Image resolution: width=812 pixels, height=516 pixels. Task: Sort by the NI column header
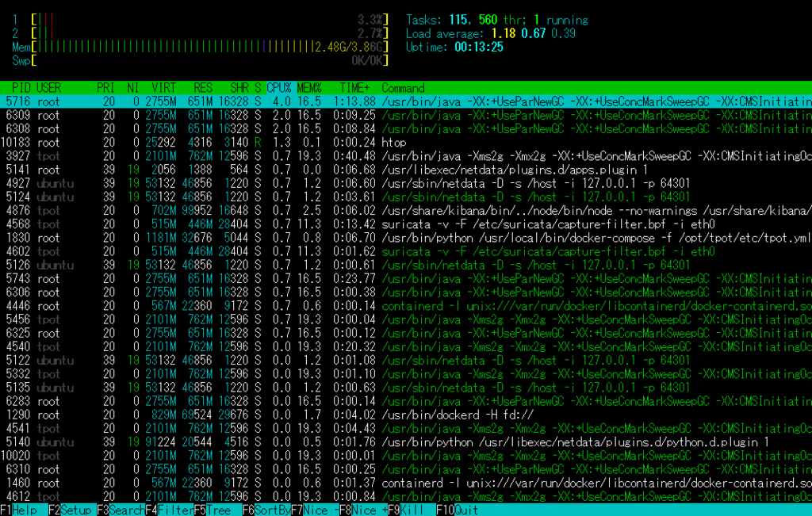[x=133, y=88]
